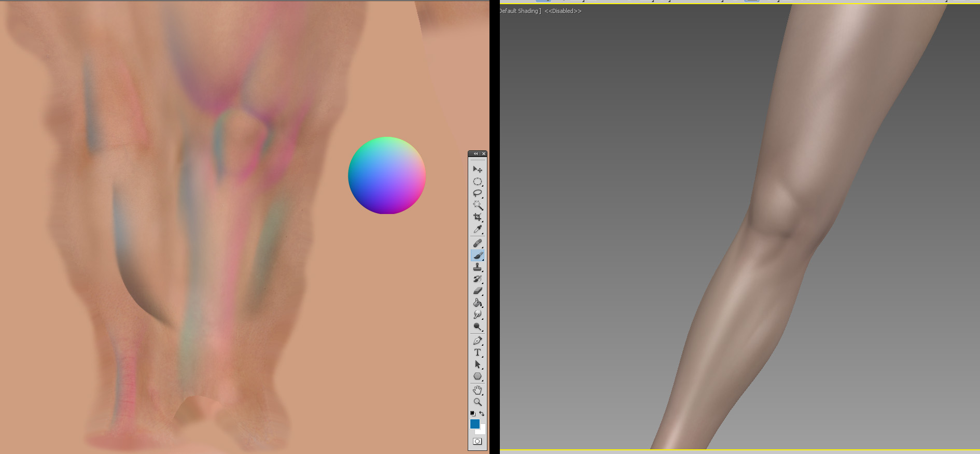Select the Type tool
This screenshot has height=454, width=980.
coord(478,352)
